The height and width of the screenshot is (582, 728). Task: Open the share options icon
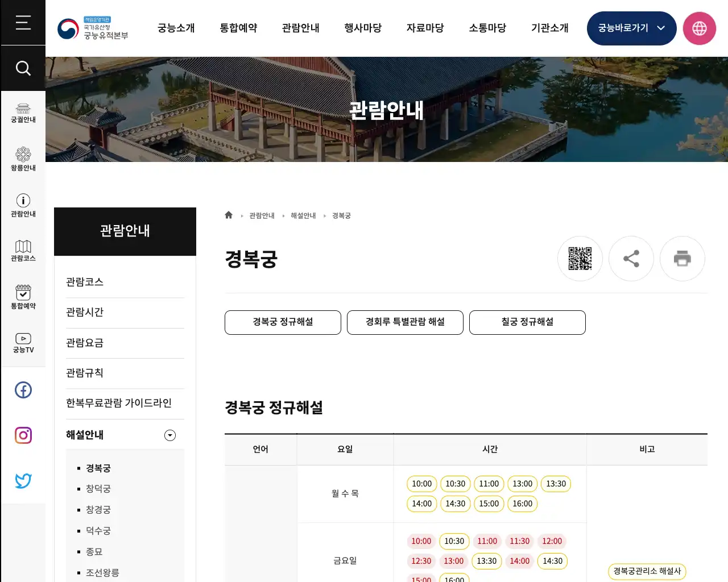point(631,259)
